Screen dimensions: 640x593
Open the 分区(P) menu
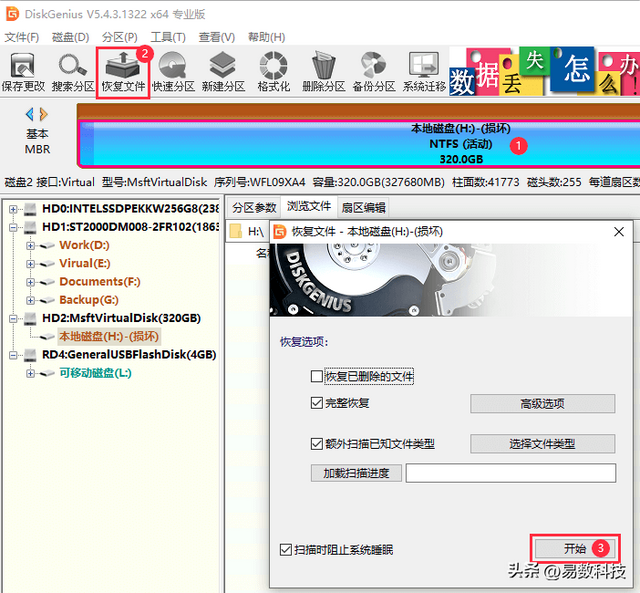coord(120,37)
